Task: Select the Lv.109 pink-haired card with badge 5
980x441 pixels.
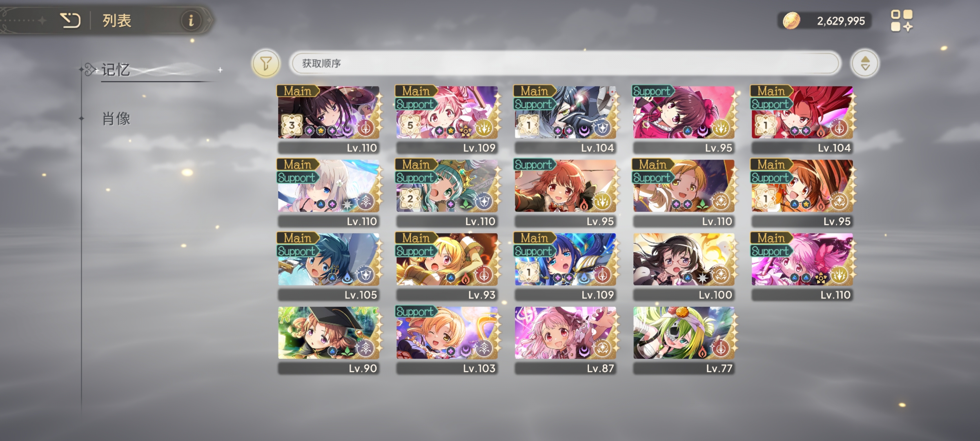Action: click(447, 119)
